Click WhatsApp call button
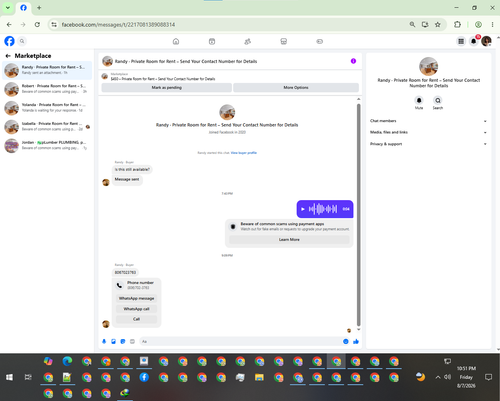 (x=136, y=309)
